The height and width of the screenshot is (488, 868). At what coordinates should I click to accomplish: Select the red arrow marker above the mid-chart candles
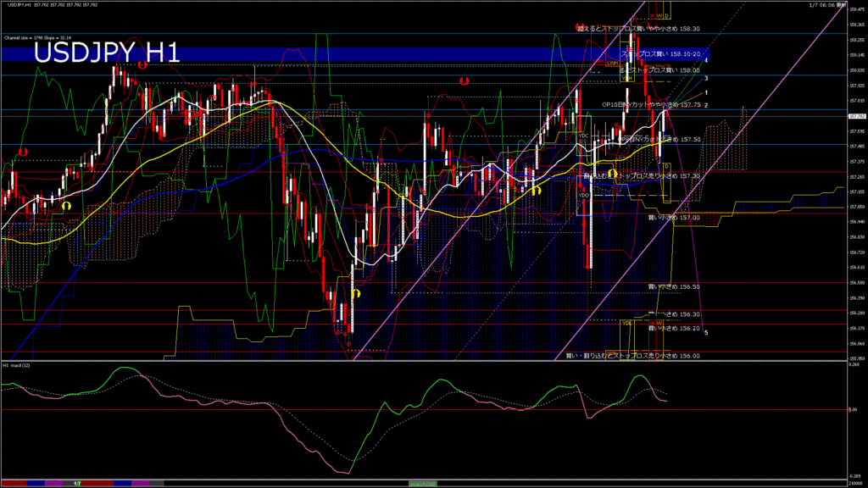tap(464, 80)
